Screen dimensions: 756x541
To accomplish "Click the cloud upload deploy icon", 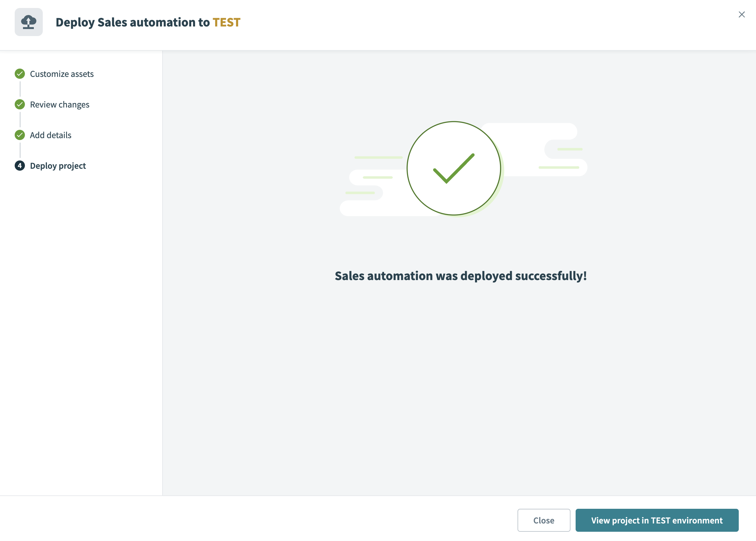I will coord(29,22).
